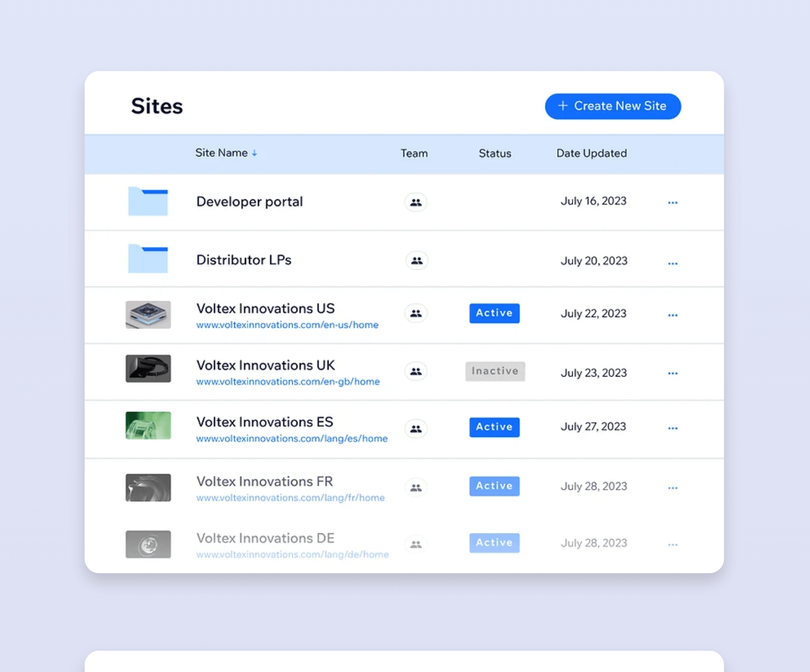Click the Inactive badge for Voltex Innovations UK
This screenshot has height=672, width=810.
pos(495,371)
